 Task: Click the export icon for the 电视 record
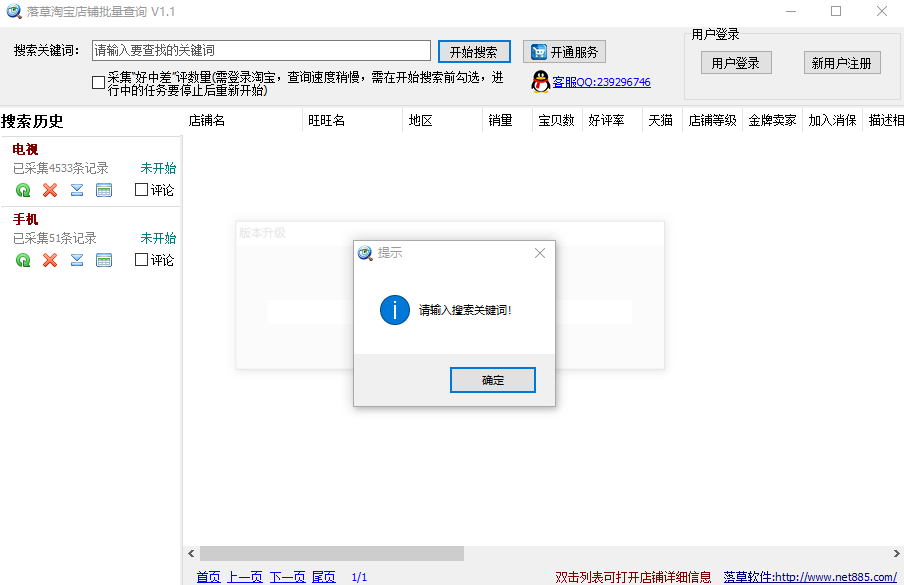pos(77,190)
